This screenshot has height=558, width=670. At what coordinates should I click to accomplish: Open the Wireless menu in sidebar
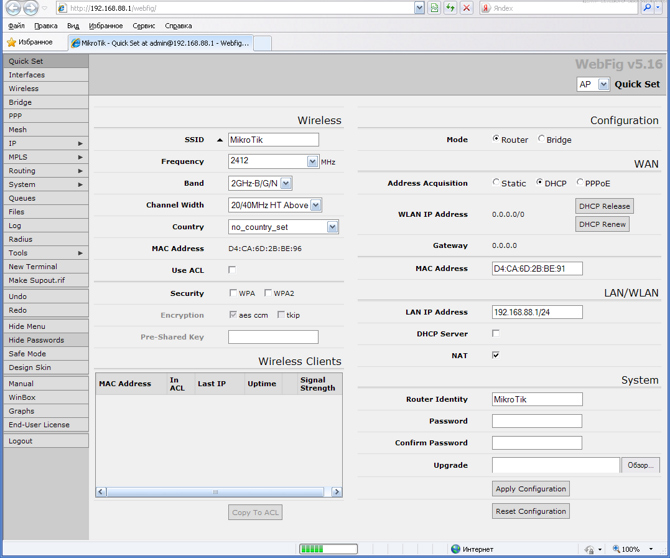pos(24,89)
